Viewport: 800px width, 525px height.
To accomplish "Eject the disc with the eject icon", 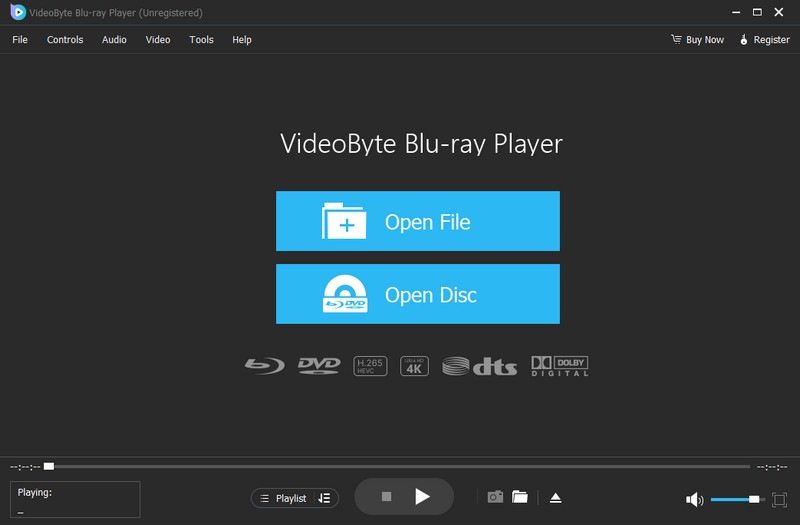I will [556, 498].
